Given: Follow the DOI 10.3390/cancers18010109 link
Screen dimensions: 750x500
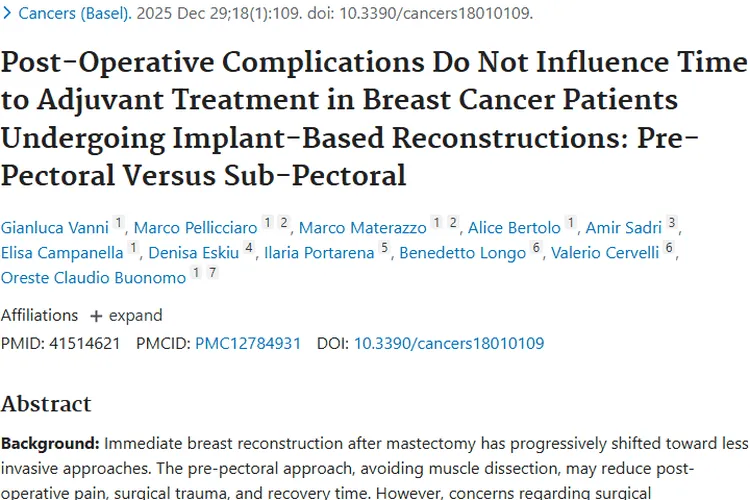Looking at the screenshot, I should click(449, 344).
